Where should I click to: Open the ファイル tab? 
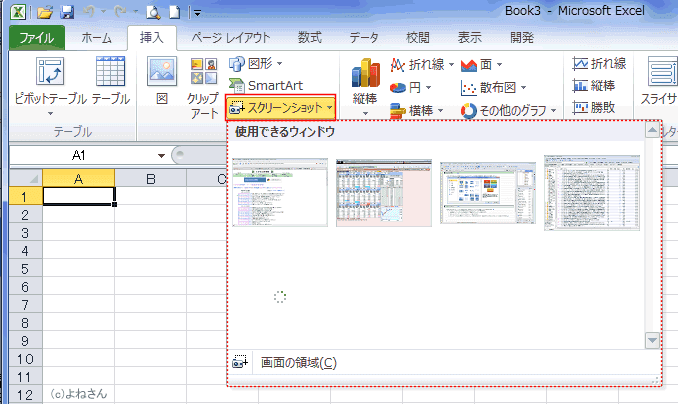pyautogui.click(x=37, y=38)
